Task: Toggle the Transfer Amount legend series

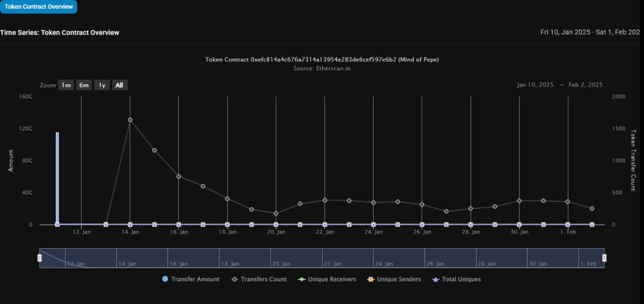Action: click(x=191, y=279)
